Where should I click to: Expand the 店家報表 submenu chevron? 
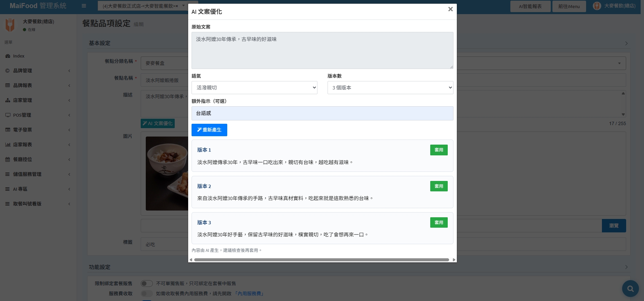[69, 145]
